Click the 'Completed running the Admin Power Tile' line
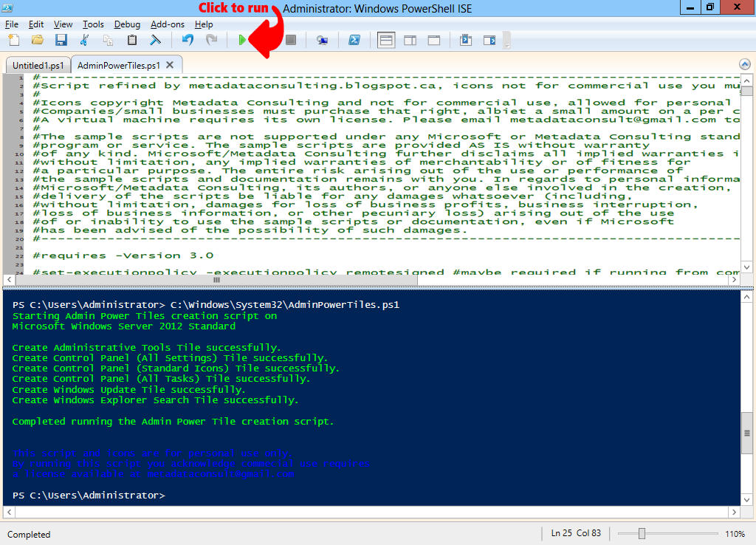The height and width of the screenshot is (545, 756). pyautogui.click(x=173, y=422)
